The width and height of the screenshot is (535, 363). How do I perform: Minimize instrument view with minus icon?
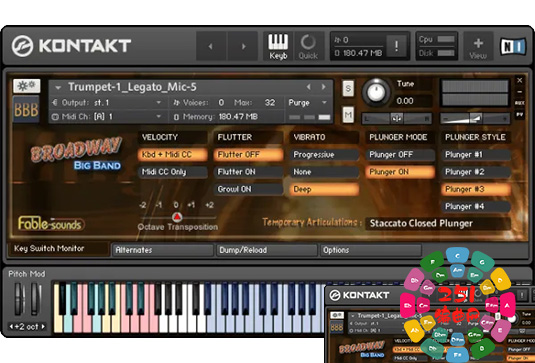[x=520, y=92]
